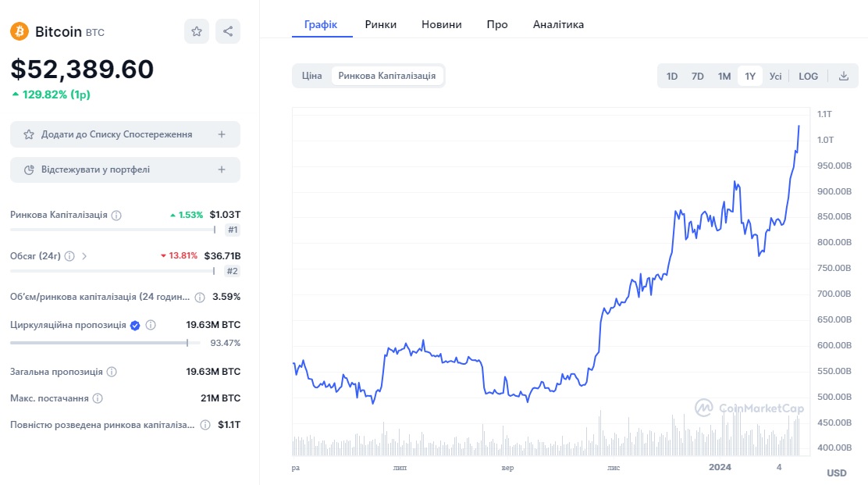Click the orange Bitcoin logo icon

(x=20, y=31)
